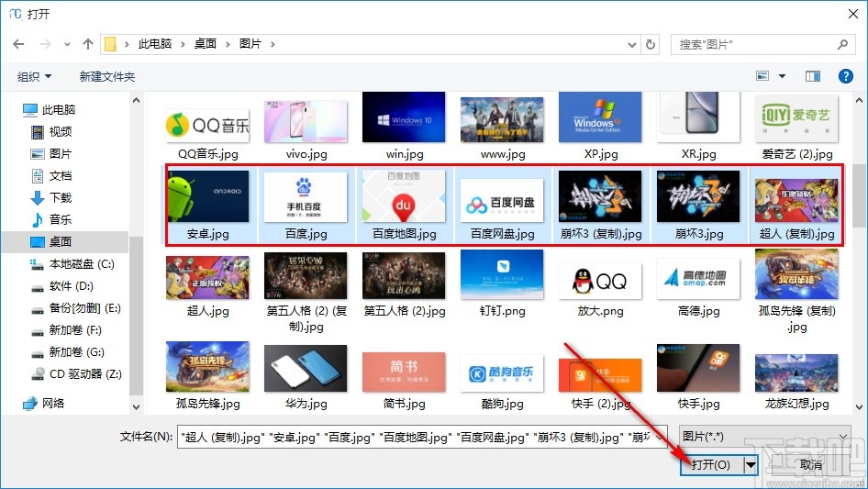Open recent locations dropdown arrow
Image resolution: width=868 pixels, height=489 pixels.
tap(67, 44)
